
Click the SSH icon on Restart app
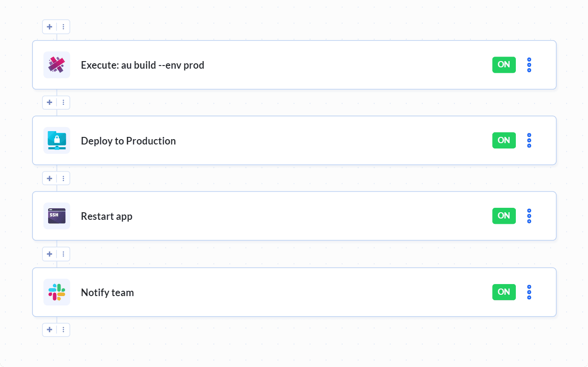tap(57, 216)
